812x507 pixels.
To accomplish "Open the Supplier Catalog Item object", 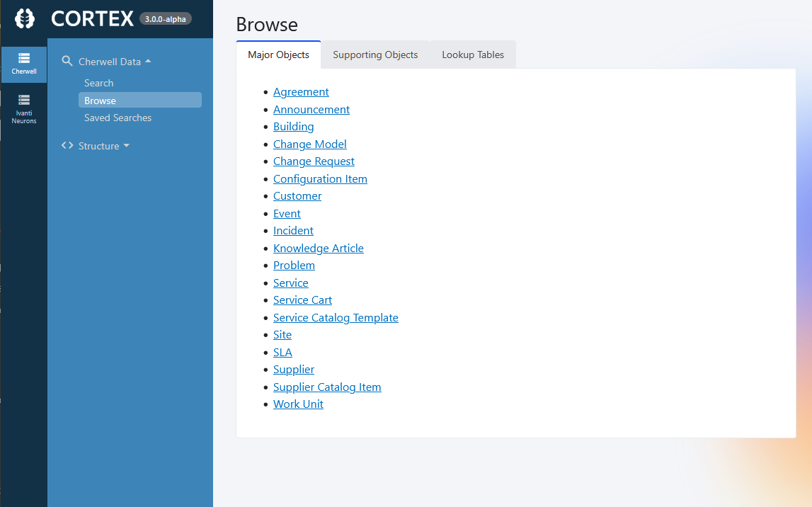I will pyautogui.click(x=327, y=387).
